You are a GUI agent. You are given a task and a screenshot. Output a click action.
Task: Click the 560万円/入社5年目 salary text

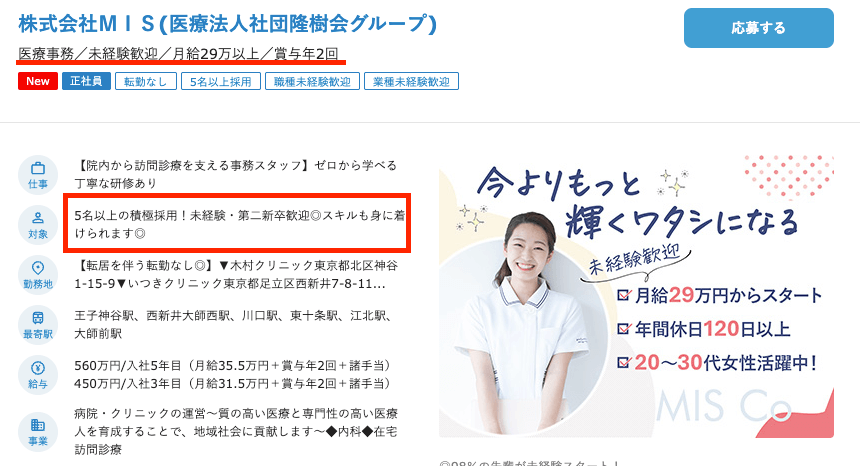(x=234, y=374)
